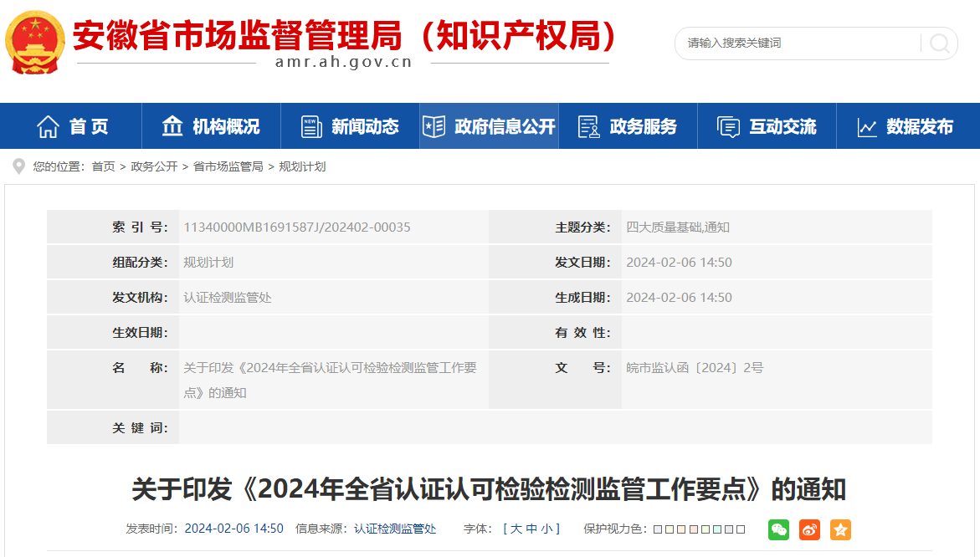Image resolution: width=980 pixels, height=557 pixels.
Task: Share article via WeChat icon
Action: (778, 529)
